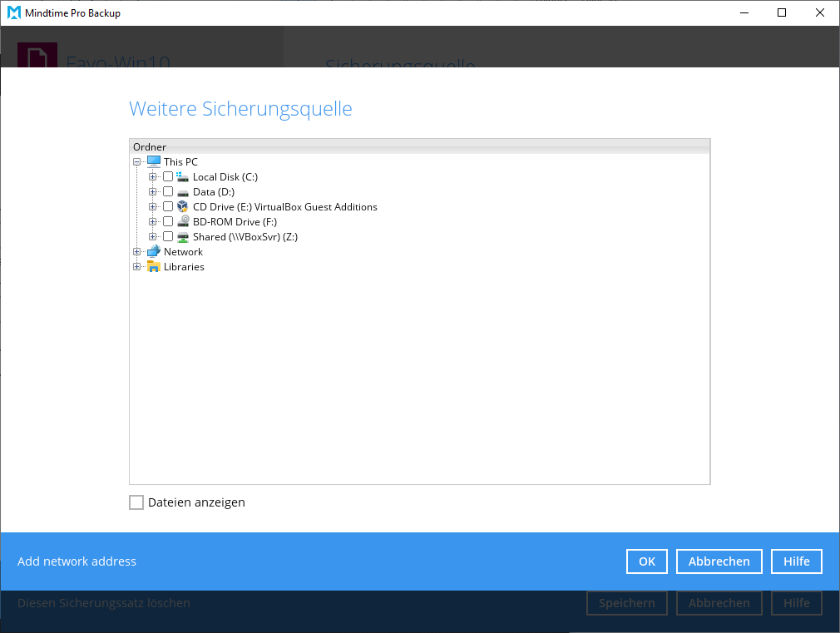This screenshot has width=840, height=633.
Task: Click the This PC computer icon
Action: point(154,162)
